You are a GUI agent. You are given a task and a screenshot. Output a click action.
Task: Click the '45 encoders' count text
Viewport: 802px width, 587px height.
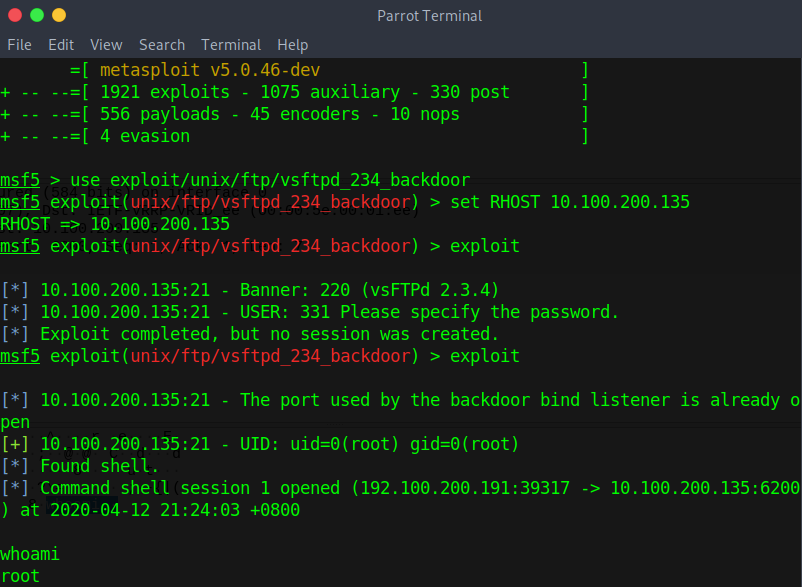coord(305,115)
